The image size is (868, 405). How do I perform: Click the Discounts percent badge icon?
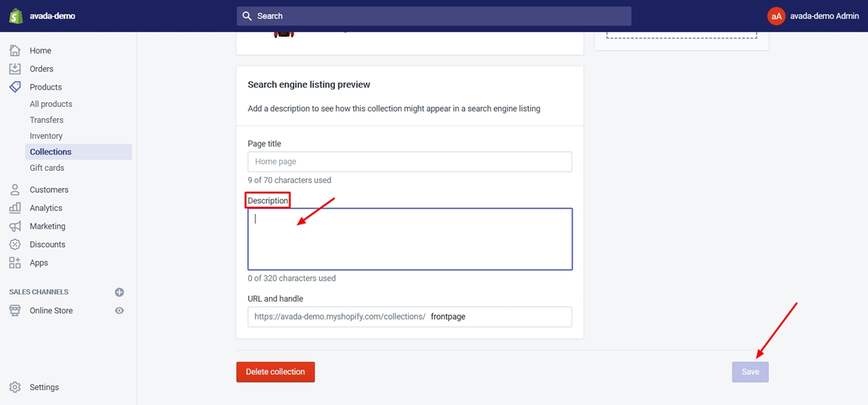(x=15, y=244)
